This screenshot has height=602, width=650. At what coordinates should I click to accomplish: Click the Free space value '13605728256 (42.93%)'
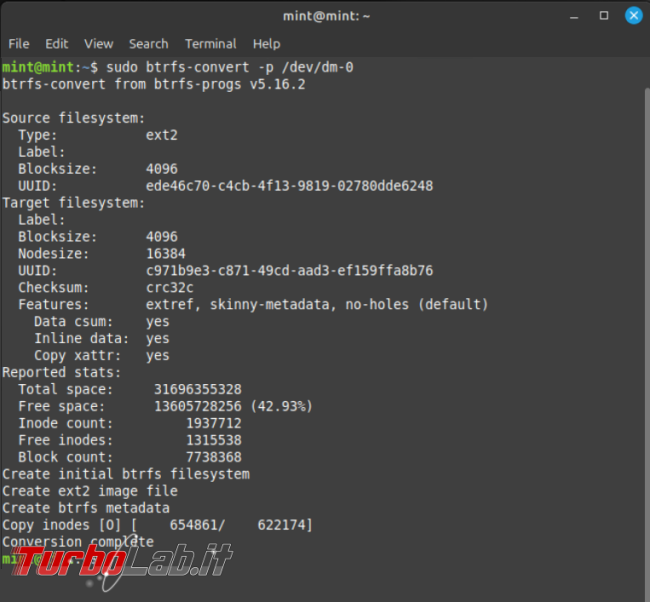coord(233,406)
